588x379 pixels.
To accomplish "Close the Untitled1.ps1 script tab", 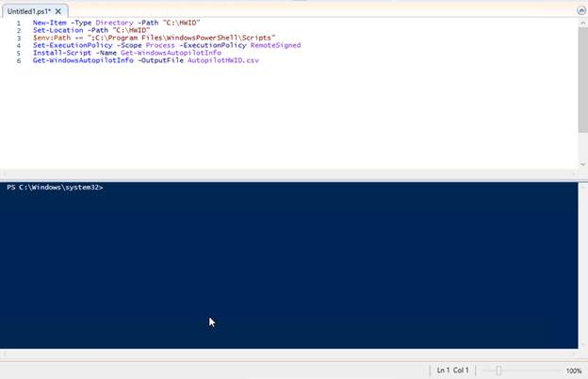I will coord(58,10).
